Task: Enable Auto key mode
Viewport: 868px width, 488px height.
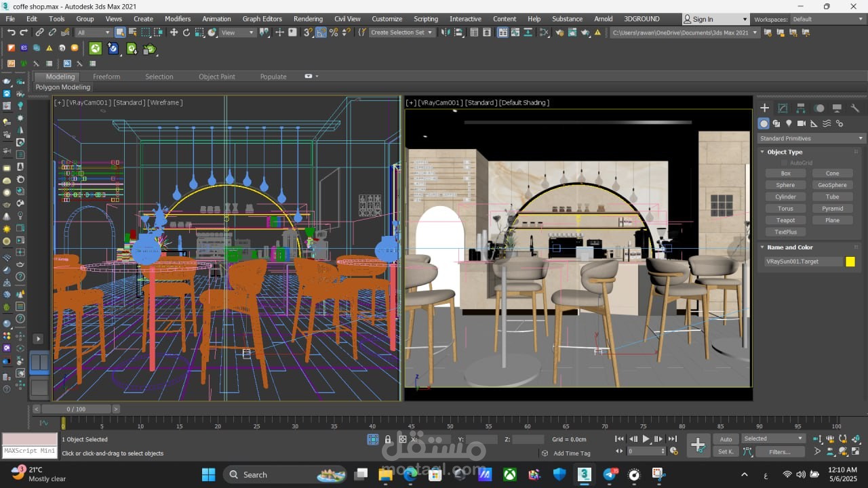Action: (726, 439)
